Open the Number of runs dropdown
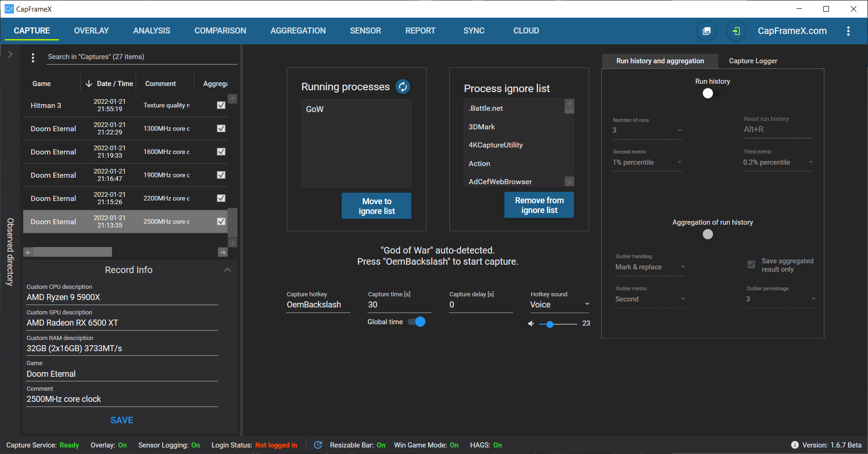 [x=647, y=130]
